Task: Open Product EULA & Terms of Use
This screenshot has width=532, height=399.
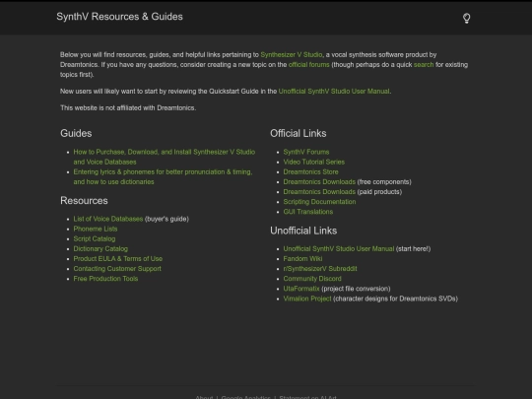Action: tap(118, 258)
